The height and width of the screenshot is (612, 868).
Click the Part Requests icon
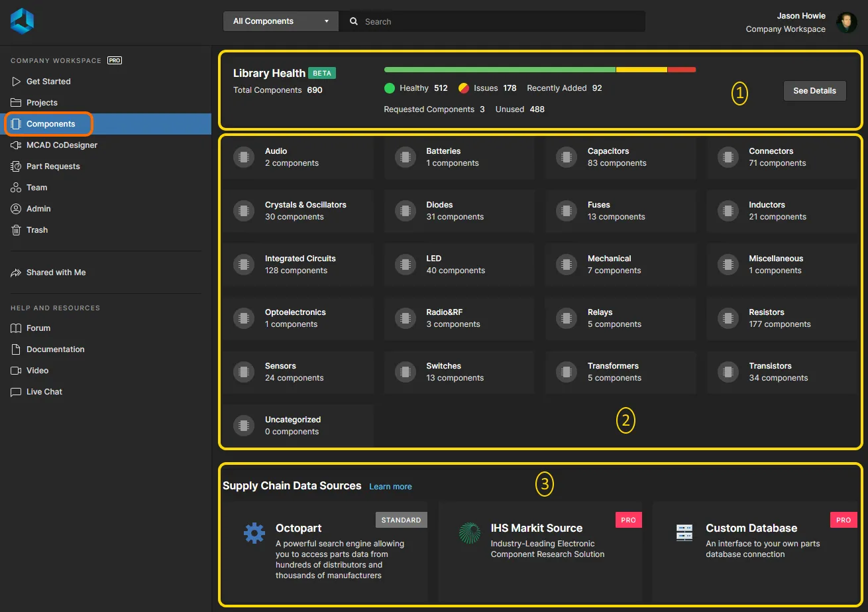(16, 166)
